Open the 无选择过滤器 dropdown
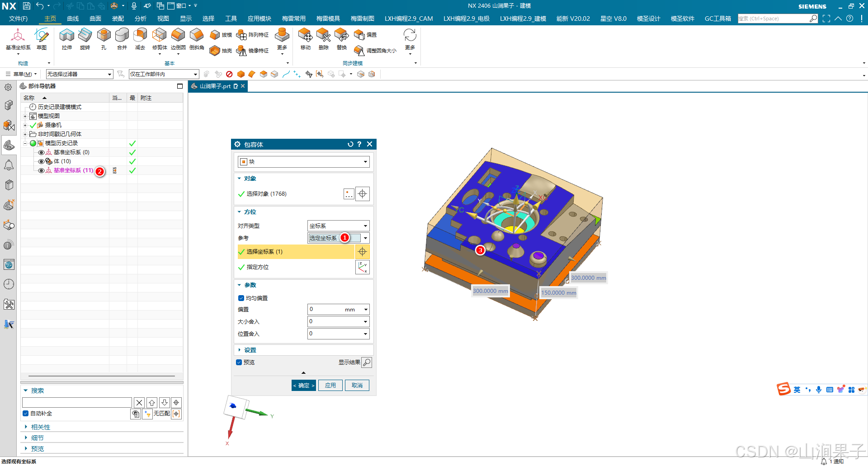The width and height of the screenshot is (868, 466). pyautogui.click(x=80, y=74)
